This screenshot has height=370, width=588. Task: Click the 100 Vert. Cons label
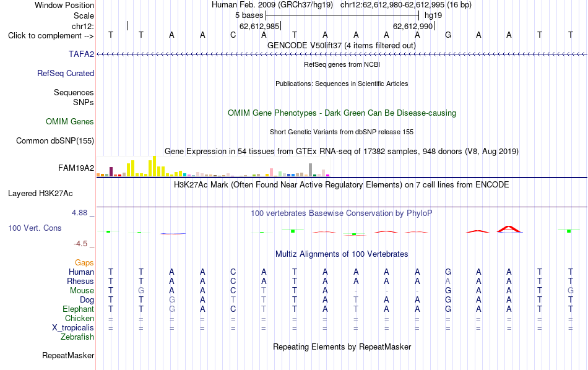pos(35,228)
